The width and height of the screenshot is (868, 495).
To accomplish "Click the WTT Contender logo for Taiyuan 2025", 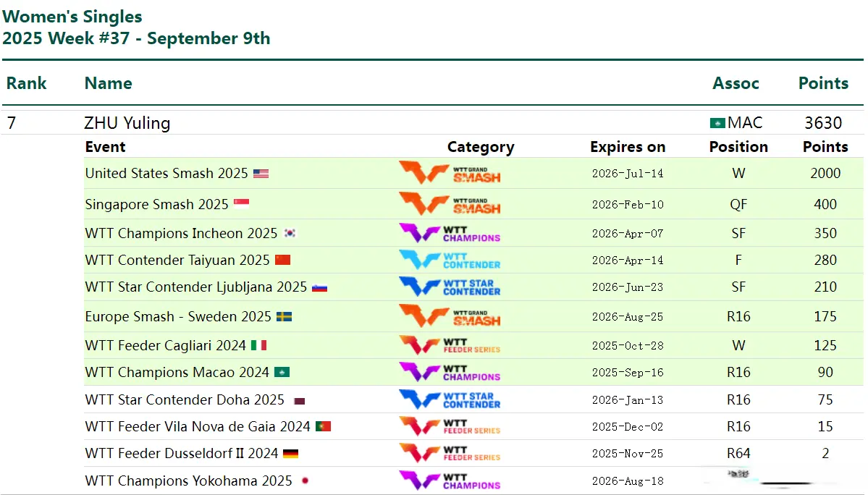I will (450, 260).
